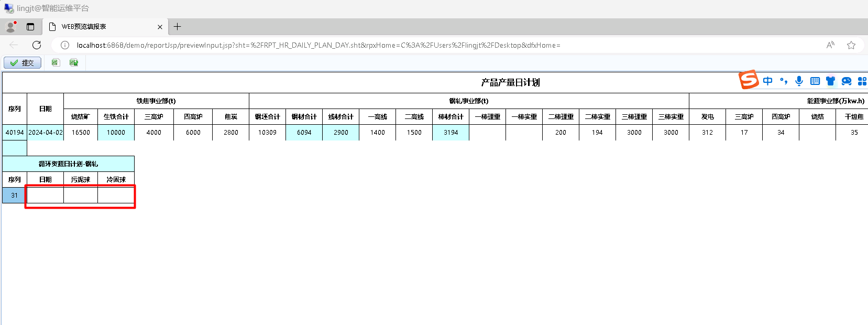868x325 pixels.
Task: Refresh the browser page
Action: click(37, 45)
